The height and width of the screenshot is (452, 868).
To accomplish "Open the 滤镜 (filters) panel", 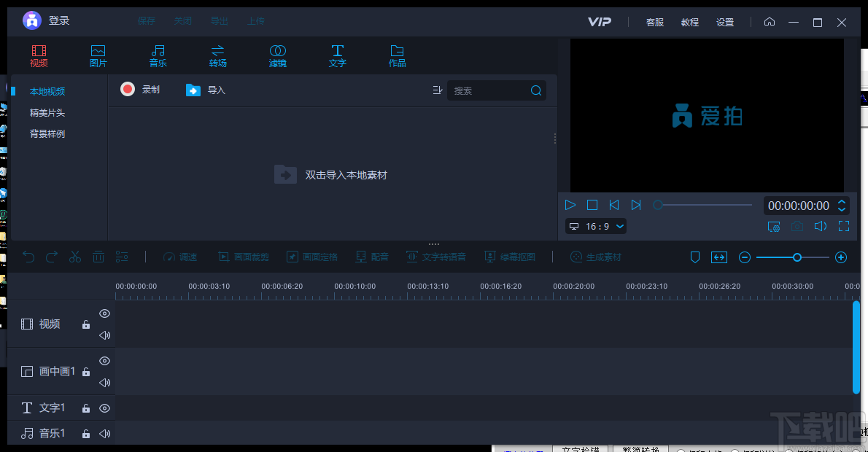I will pyautogui.click(x=277, y=55).
